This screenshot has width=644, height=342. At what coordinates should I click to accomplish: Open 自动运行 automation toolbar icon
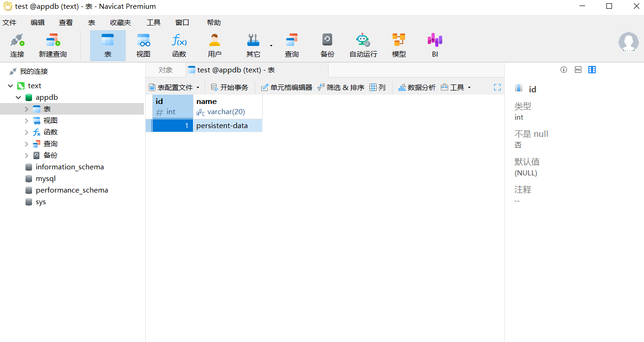tap(363, 45)
